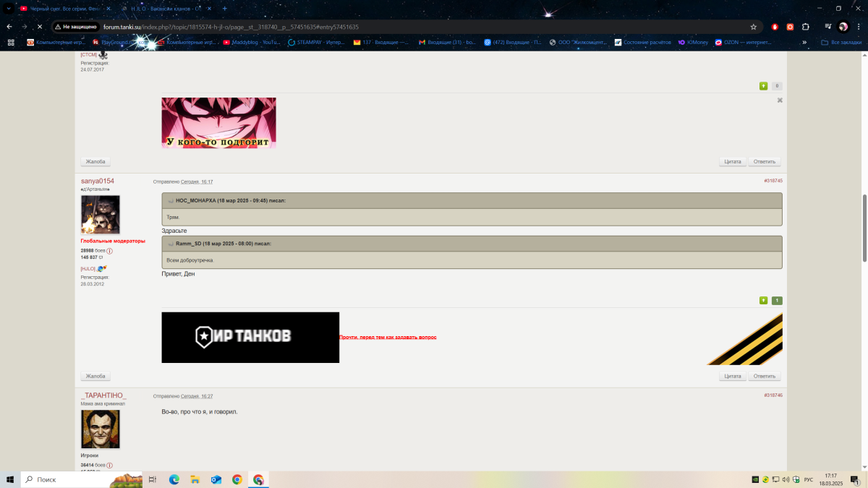Jump to НОС_МОНАРХА's quoted post via arrow icon
This screenshot has width=868, height=488.
coord(171,200)
